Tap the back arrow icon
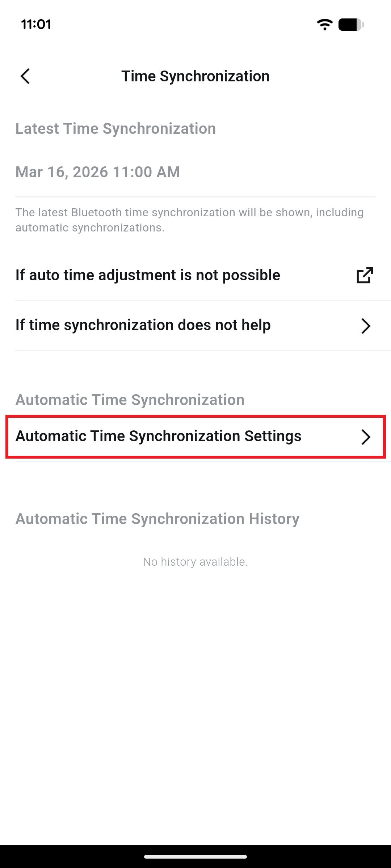Screen dimensions: 391x868 [25, 76]
